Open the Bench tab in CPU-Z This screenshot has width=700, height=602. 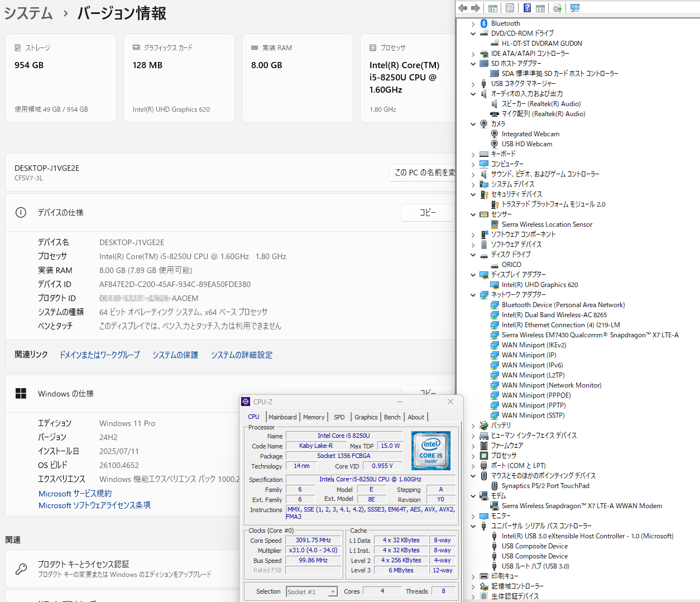392,417
